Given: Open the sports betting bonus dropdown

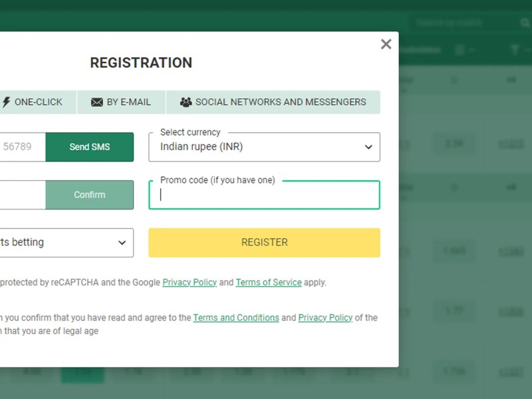Looking at the screenshot, I should point(66,243).
